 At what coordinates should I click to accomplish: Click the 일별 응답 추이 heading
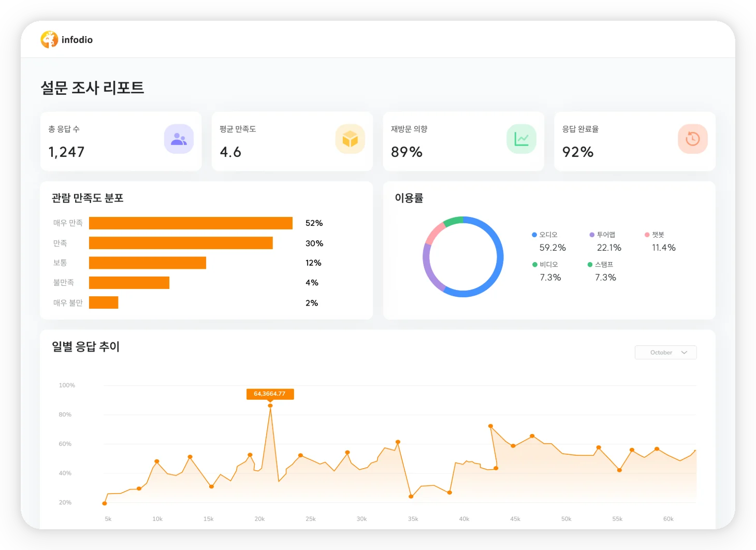[85, 346]
